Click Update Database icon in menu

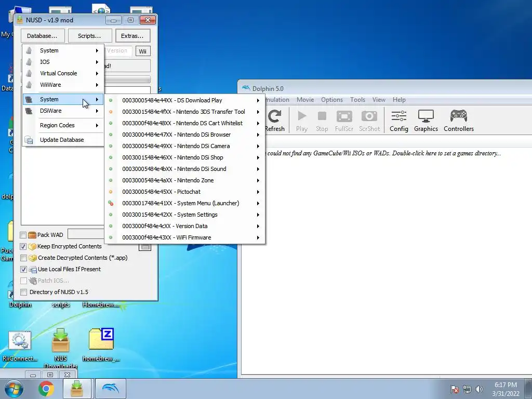tap(29, 140)
